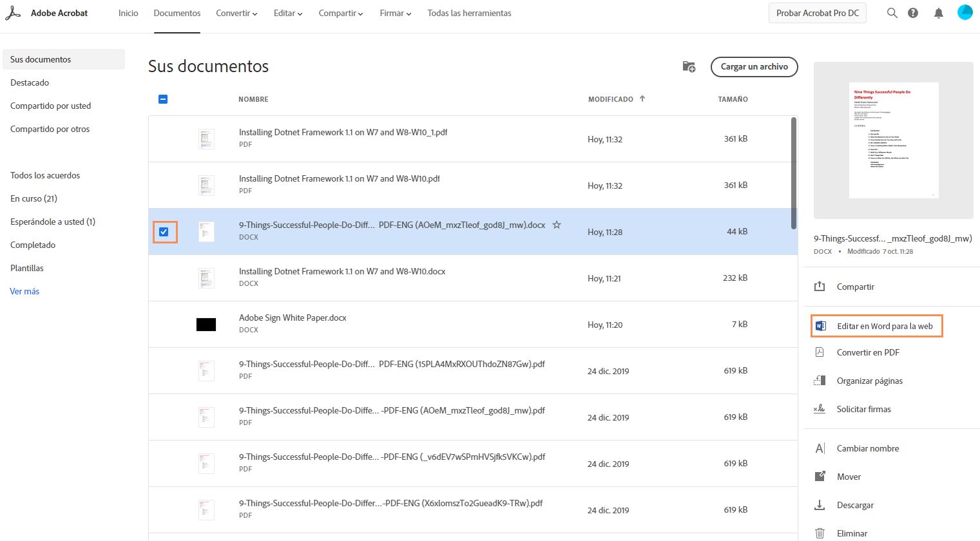Open the Documentos tab

pyautogui.click(x=177, y=13)
